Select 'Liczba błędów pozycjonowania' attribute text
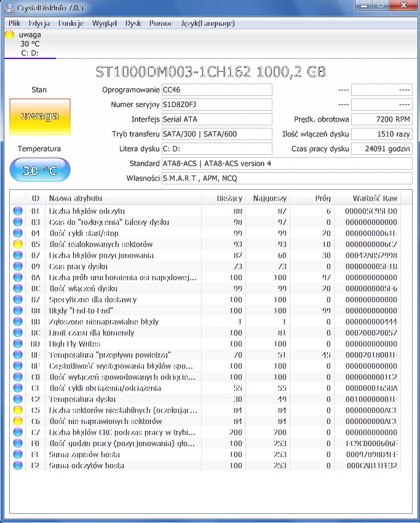The image size is (420, 523). pos(101,255)
